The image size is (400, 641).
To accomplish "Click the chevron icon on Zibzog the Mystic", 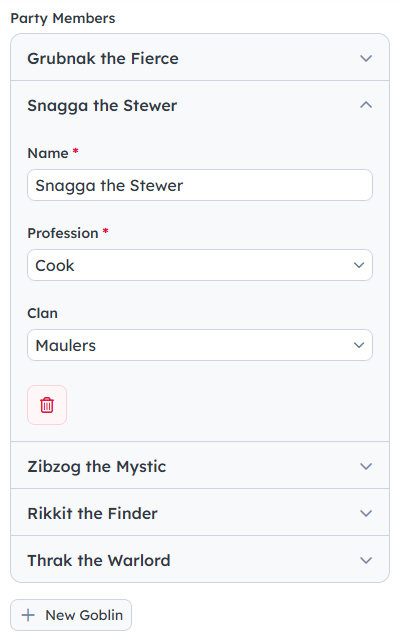I will tap(366, 466).
